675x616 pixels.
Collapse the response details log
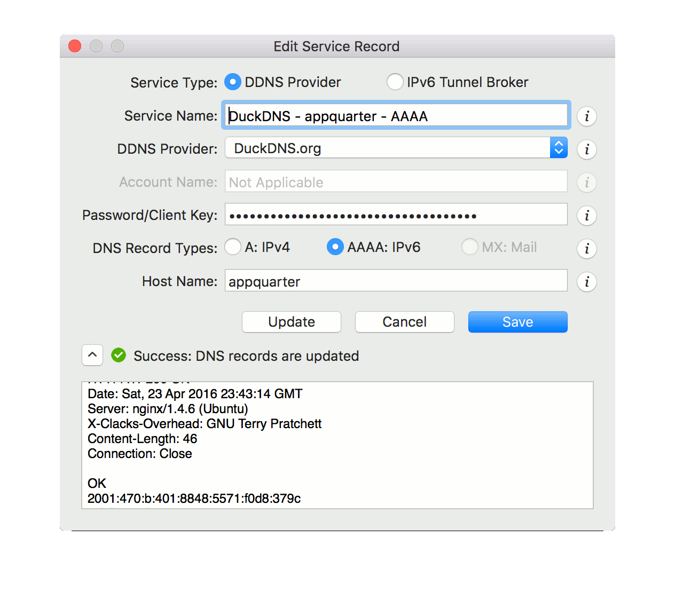(x=92, y=355)
